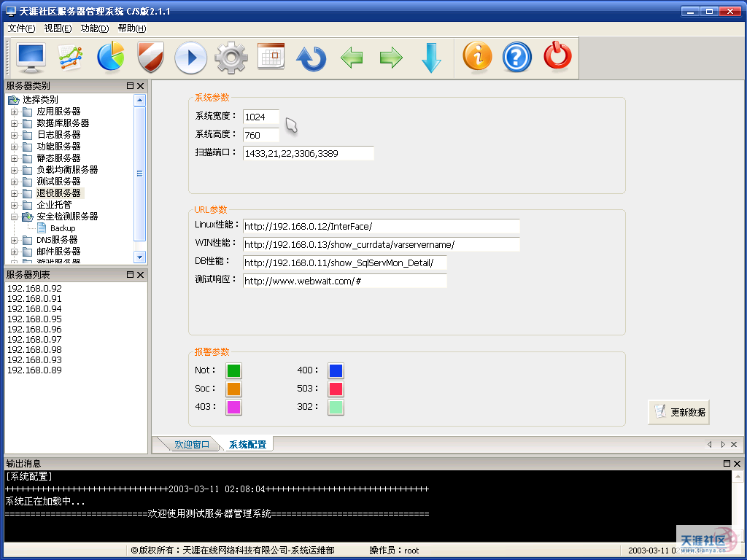The image size is (747, 560).
Task: Click the calendar toolbar icon
Action: click(x=271, y=57)
